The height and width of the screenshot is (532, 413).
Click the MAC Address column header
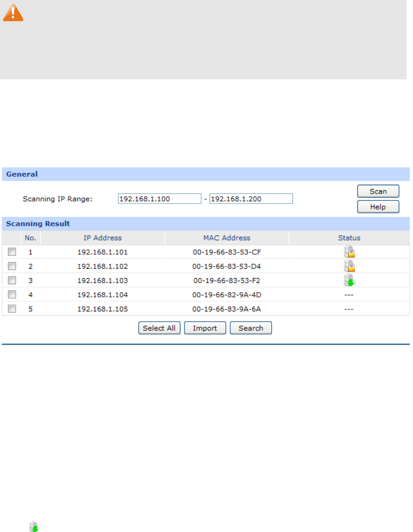(x=227, y=238)
